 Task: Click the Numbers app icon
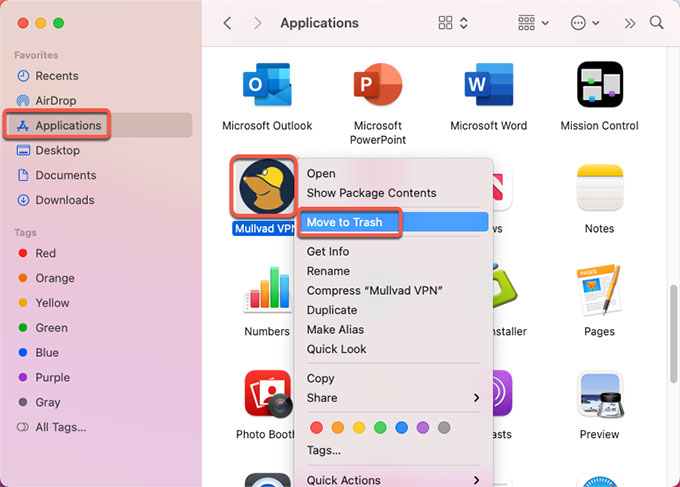click(267, 290)
